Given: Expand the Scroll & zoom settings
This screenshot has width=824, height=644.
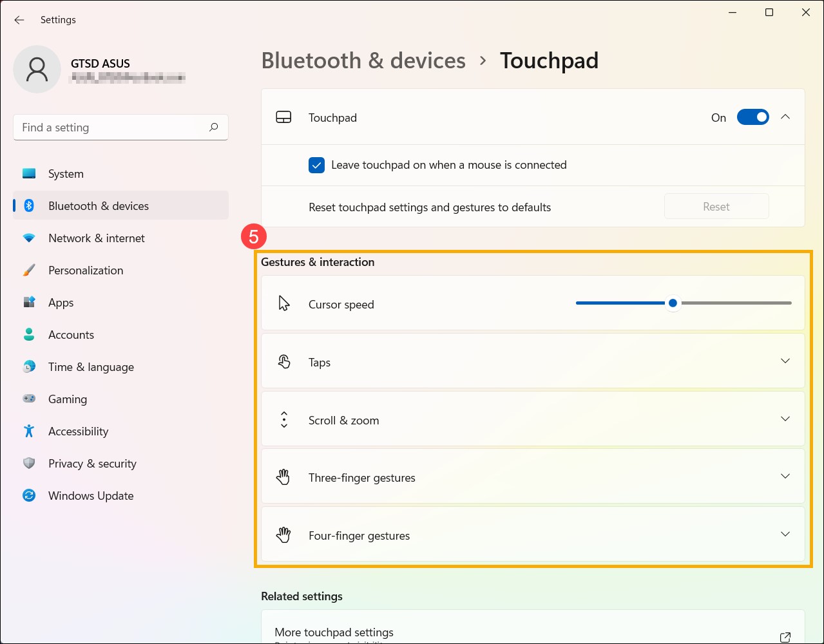Looking at the screenshot, I should coord(785,419).
